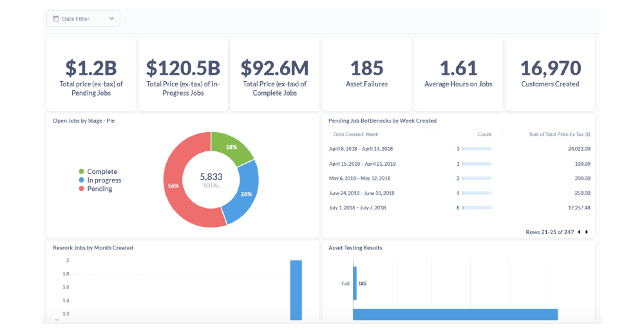
Task: Click the 1.61 Average Hours on Jobs card
Action: pyautogui.click(x=459, y=74)
